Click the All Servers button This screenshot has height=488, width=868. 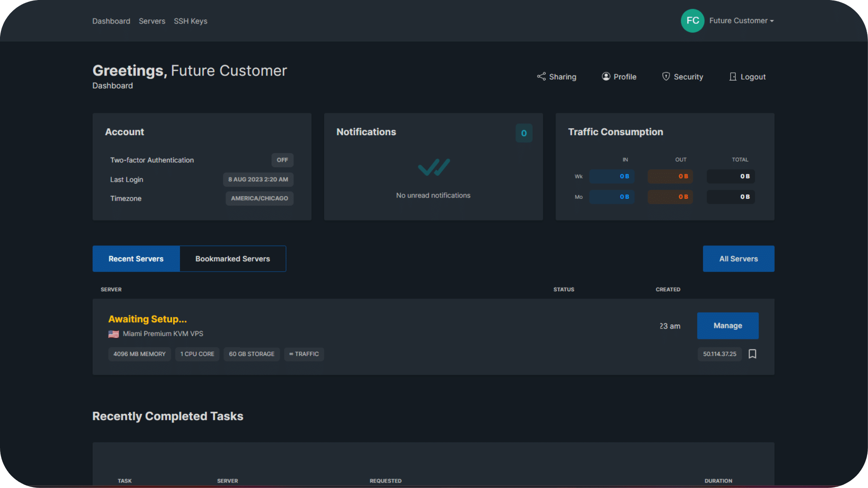click(738, 258)
